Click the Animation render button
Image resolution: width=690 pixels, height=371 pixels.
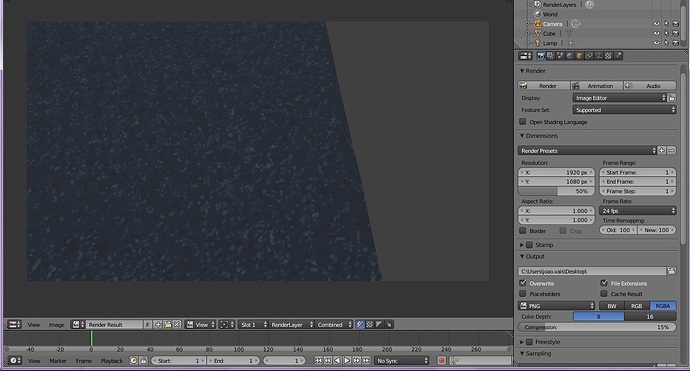coord(597,86)
